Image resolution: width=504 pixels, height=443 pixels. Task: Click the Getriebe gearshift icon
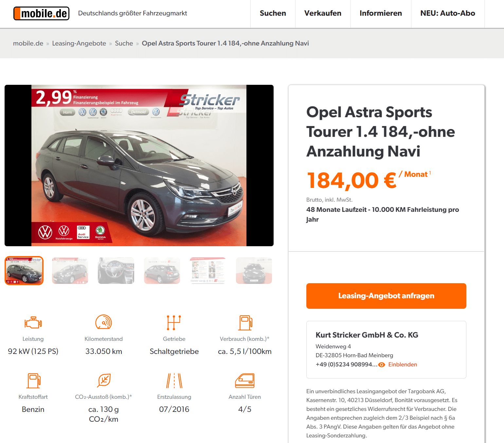click(x=174, y=323)
